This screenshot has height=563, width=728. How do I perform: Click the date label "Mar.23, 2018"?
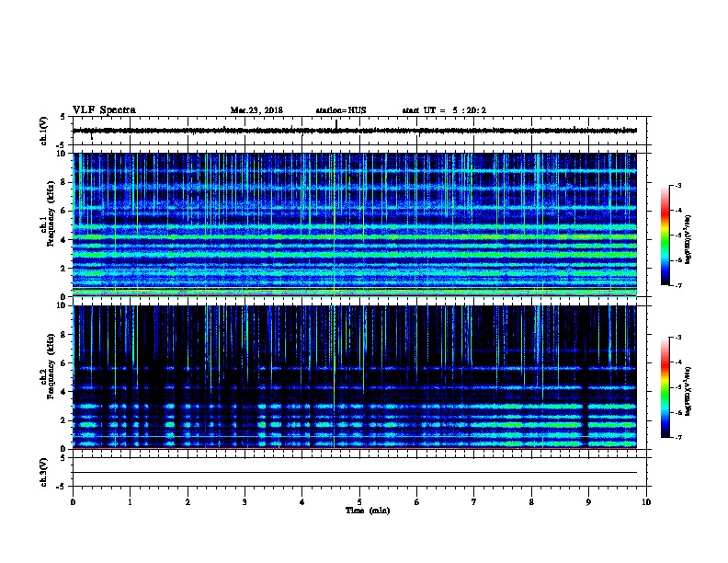pos(256,110)
